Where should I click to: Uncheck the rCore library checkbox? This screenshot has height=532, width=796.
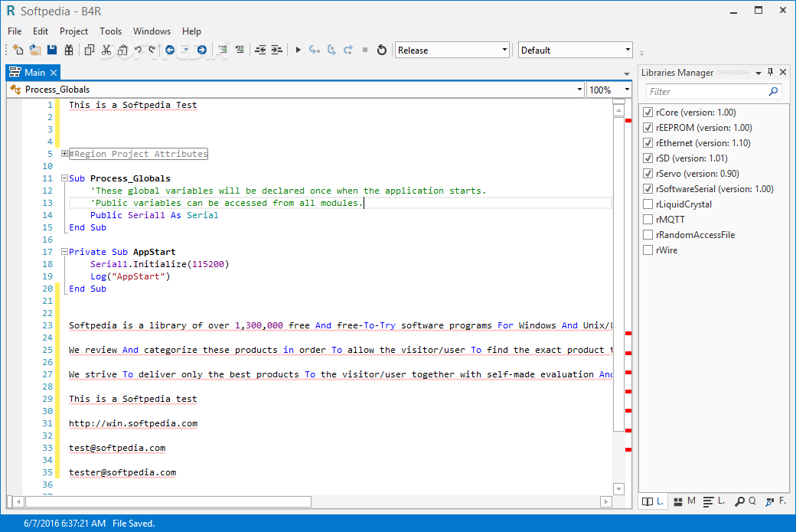tap(648, 113)
